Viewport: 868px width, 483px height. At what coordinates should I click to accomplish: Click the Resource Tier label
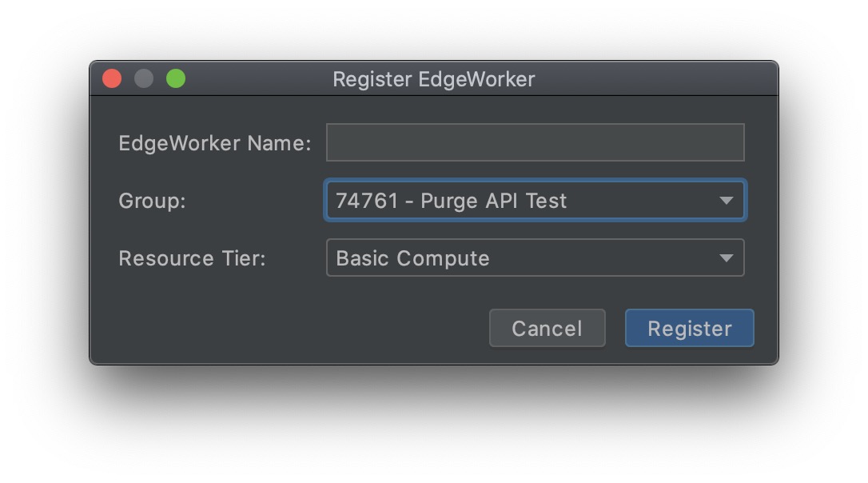[x=192, y=258]
